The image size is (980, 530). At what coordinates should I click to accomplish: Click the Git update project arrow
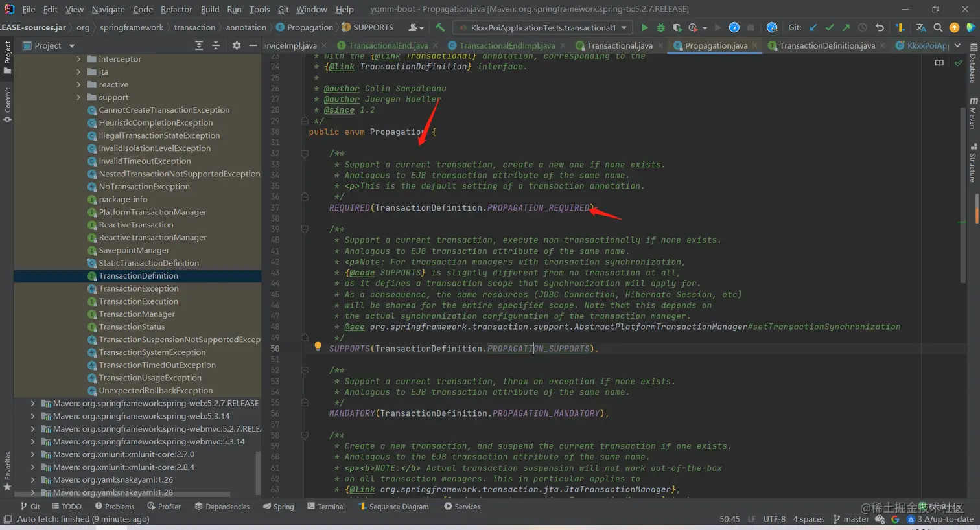813,28
